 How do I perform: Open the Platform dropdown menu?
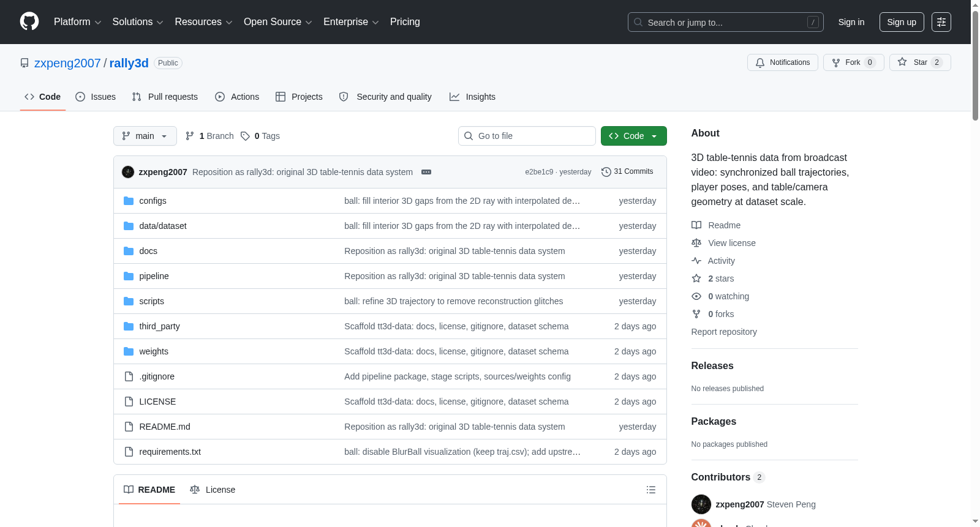point(77,22)
